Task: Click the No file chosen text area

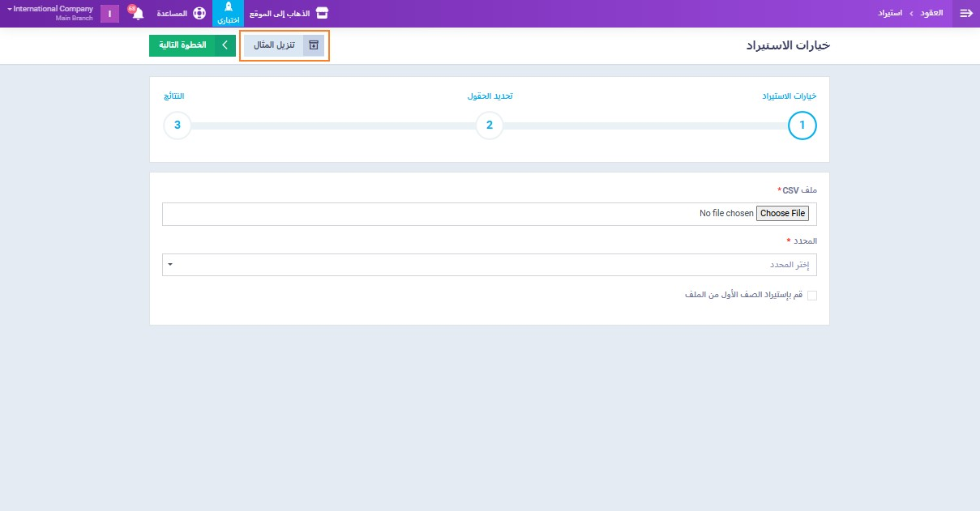Action: click(726, 214)
